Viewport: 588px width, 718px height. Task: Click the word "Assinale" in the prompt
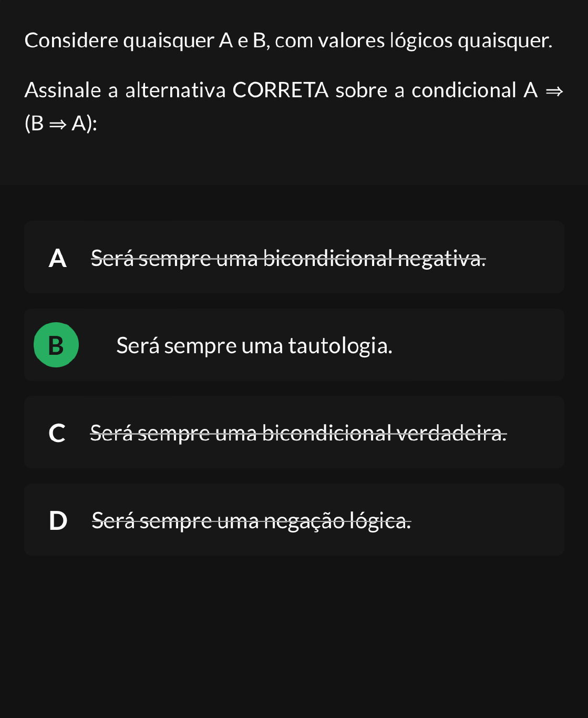click(63, 90)
